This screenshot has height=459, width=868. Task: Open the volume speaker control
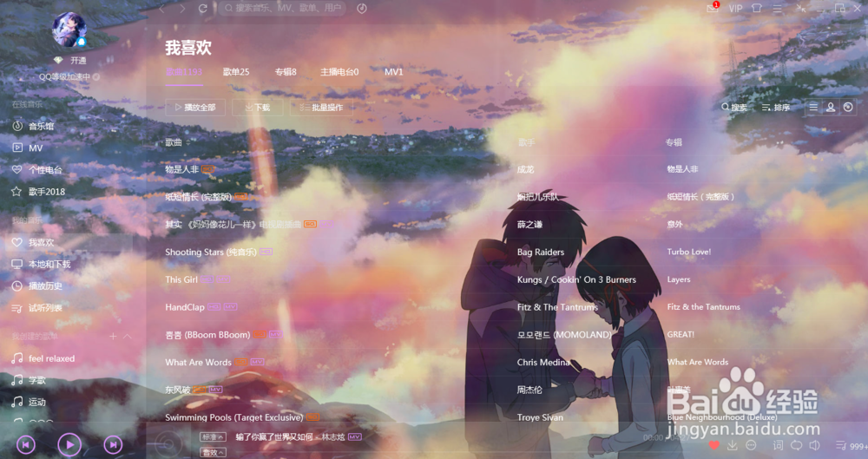coord(814,445)
